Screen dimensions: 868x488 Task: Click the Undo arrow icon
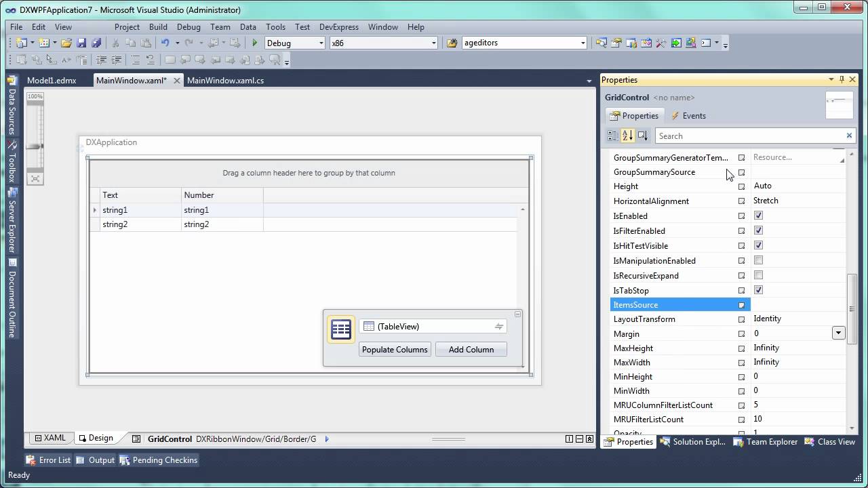[165, 43]
